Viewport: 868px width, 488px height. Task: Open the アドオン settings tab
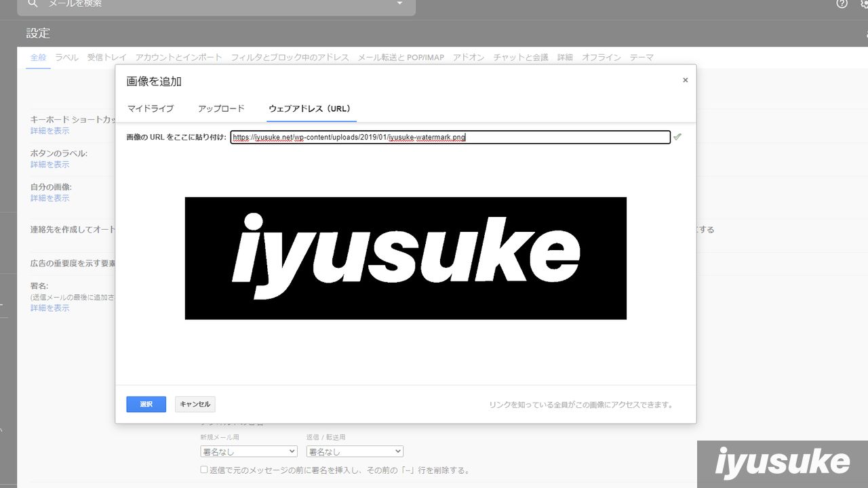469,58
